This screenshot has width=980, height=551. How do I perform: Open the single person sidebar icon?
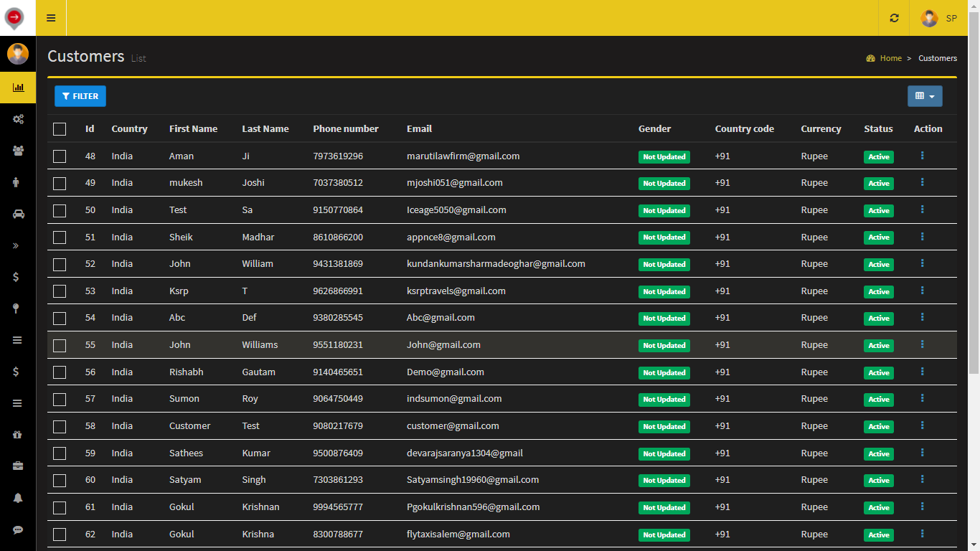click(17, 182)
